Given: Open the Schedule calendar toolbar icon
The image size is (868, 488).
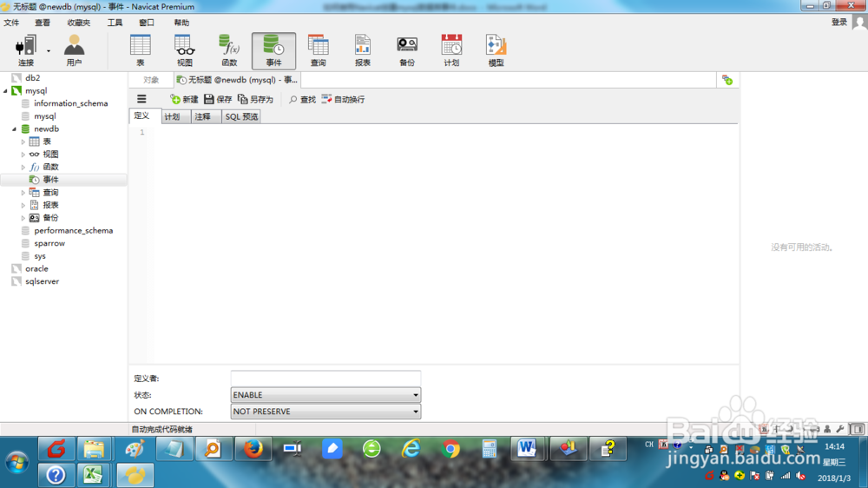Looking at the screenshot, I should tap(451, 50).
